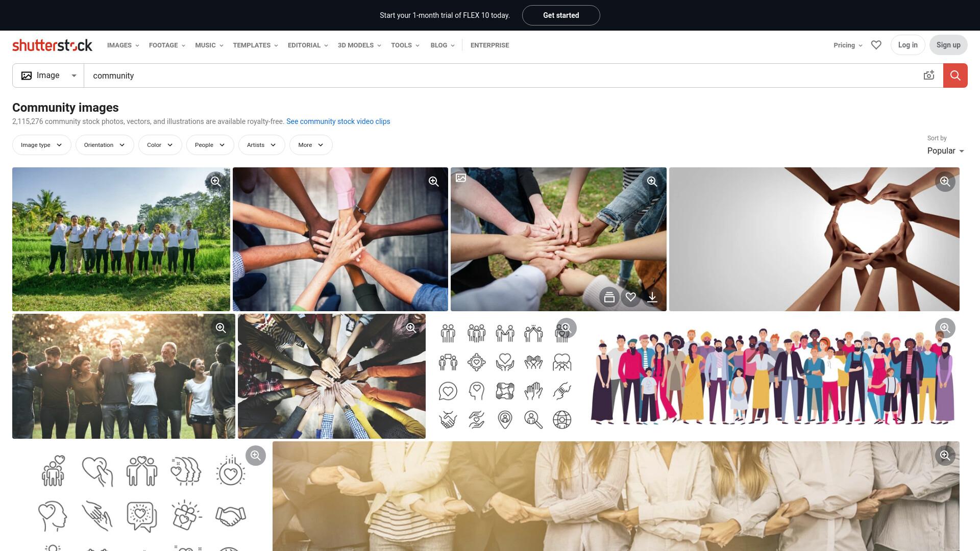
Task: Go to the ENTERPRISE page
Action: click(489, 45)
